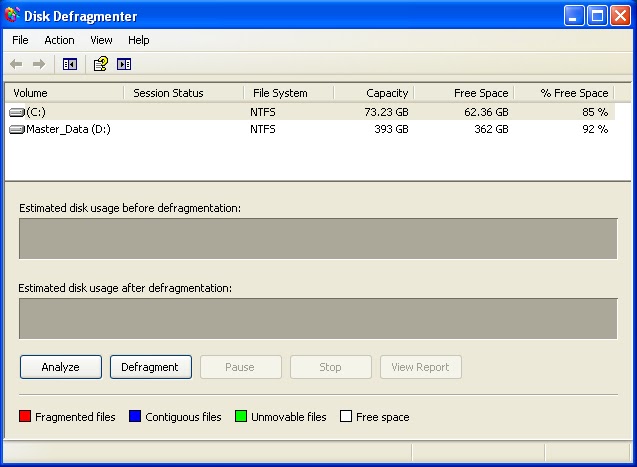Open the File menu

click(20, 40)
